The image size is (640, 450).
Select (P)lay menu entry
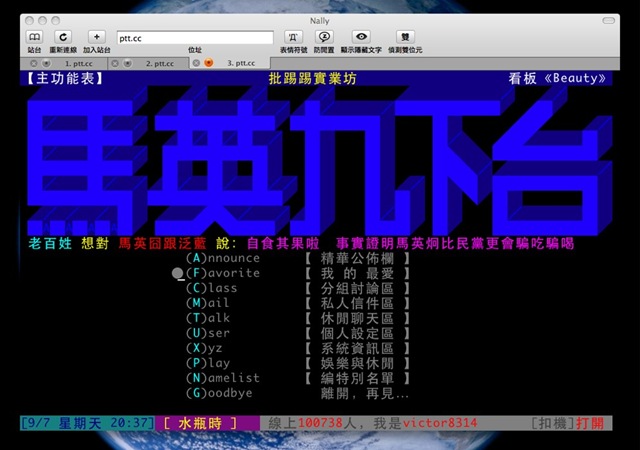point(208,363)
